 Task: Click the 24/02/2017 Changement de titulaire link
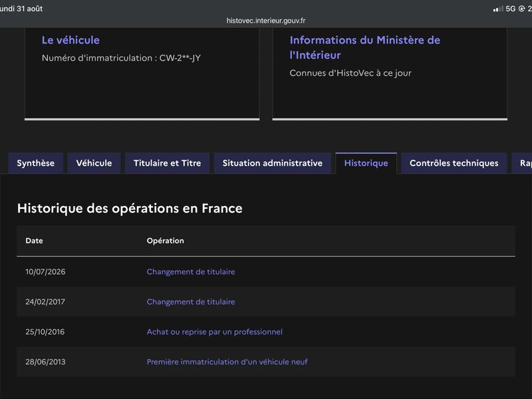click(191, 302)
